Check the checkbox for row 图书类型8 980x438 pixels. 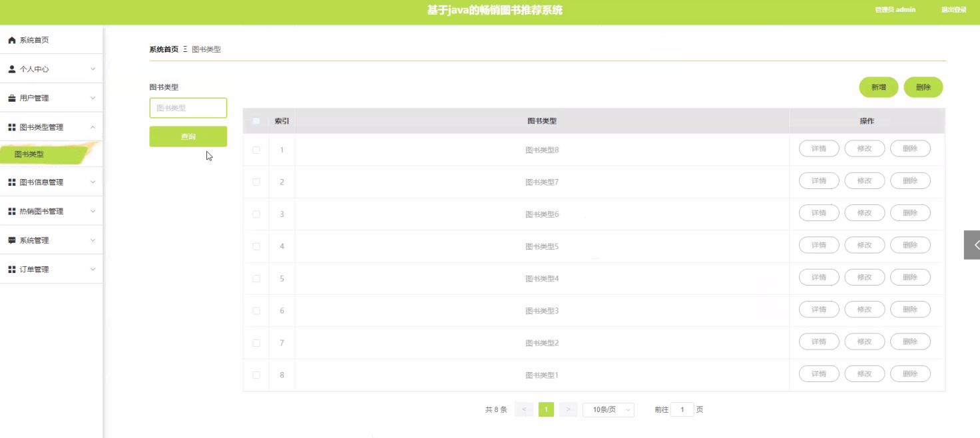(x=256, y=148)
